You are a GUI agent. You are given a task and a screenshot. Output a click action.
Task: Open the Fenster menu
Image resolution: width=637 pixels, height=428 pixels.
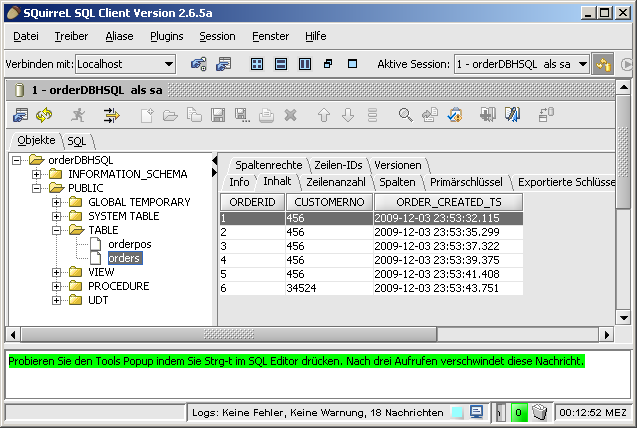[269, 36]
